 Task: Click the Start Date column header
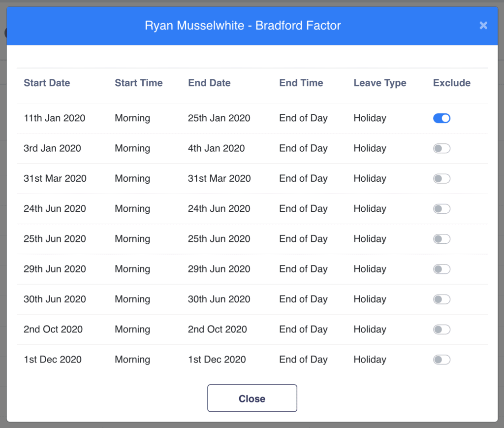(x=47, y=83)
